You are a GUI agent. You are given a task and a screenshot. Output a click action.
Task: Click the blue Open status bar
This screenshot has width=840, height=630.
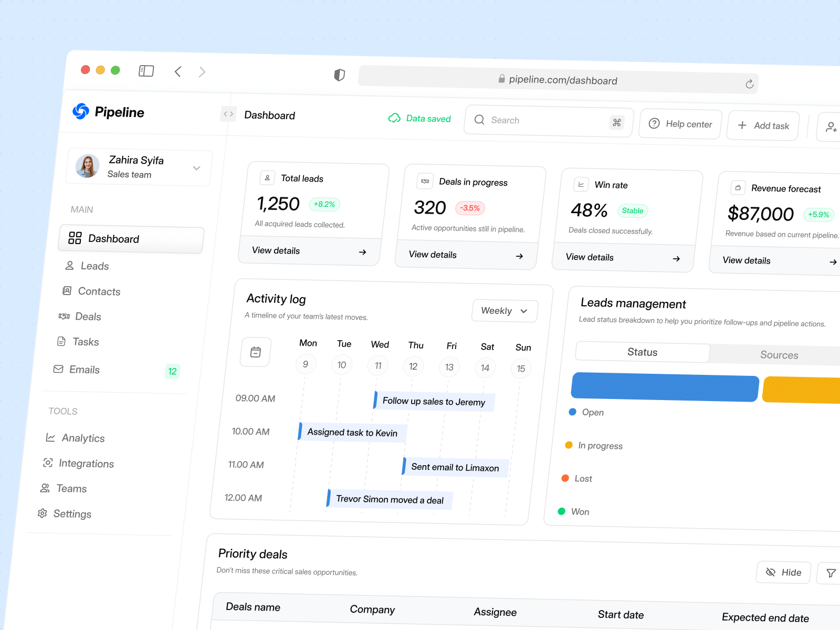point(665,387)
